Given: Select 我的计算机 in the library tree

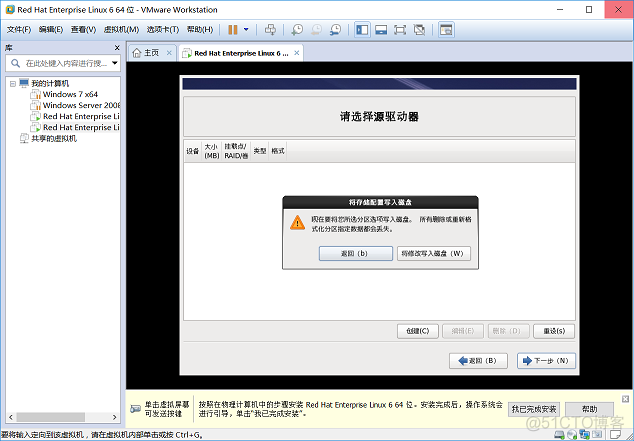Looking at the screenshot, I should [50, 83].
